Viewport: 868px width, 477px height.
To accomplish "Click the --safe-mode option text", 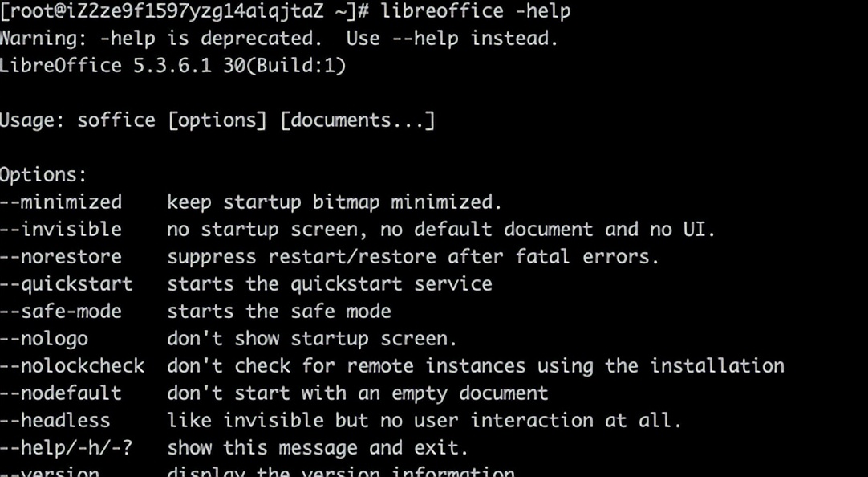I will click(60, 311).
